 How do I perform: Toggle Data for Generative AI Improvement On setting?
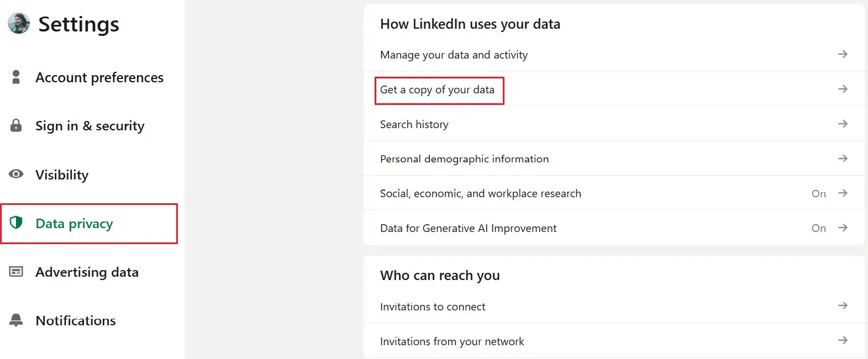pyautogui.click(x=819, y=228)
